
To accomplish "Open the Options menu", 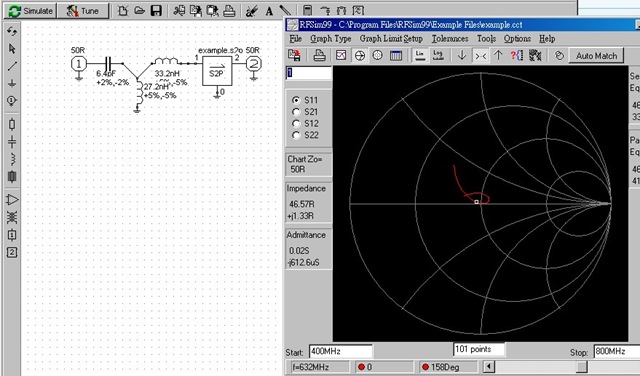I will click(517, 39).
